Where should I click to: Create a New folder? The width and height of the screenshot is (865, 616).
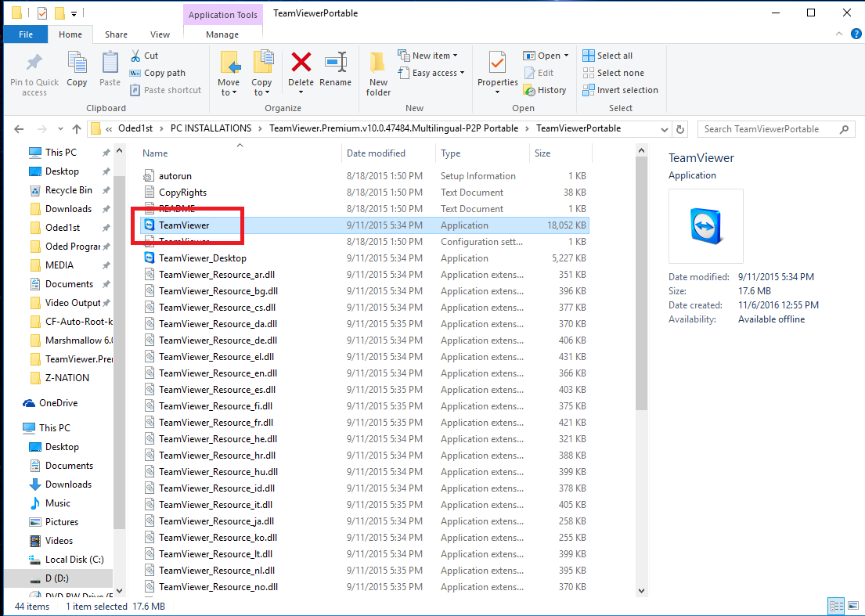click(x=378, y=73)
